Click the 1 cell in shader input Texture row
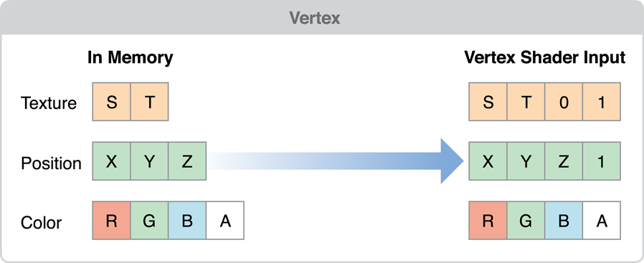This screenshot has height=263, width=644. click(x=601, y=102)
